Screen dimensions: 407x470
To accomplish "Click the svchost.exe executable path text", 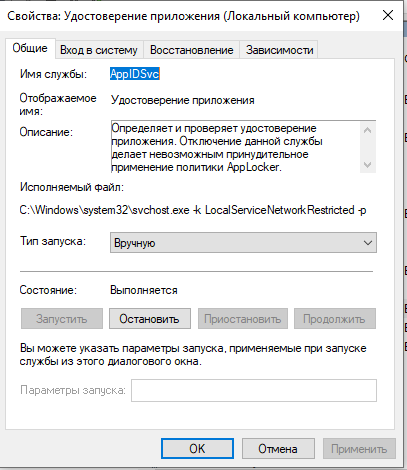I will pos(193,210).
